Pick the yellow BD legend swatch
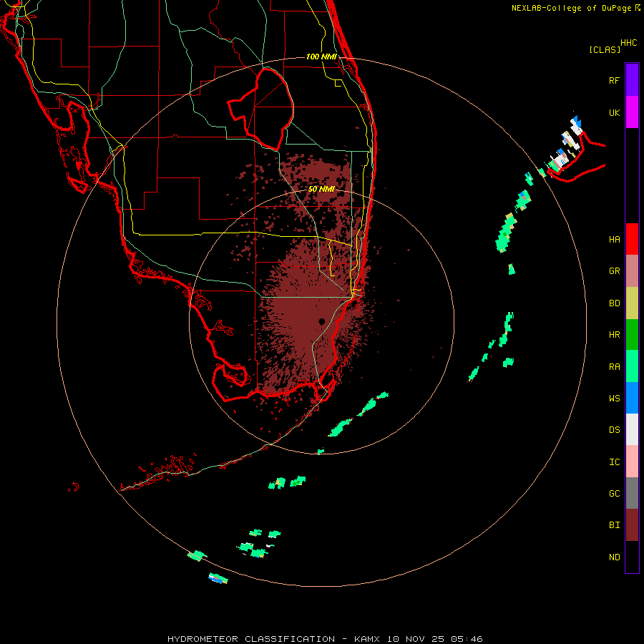The height and width of the screenshot is (644, 644). click(x=632, y=303)
